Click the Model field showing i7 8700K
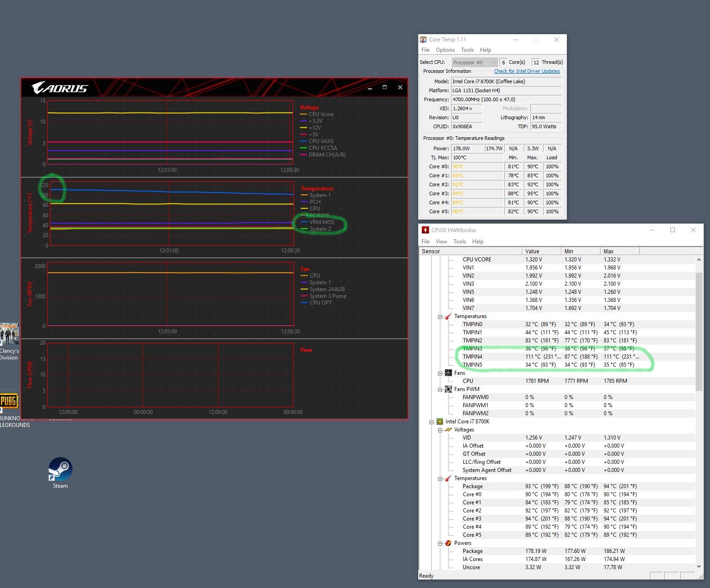This screenshot has height=588, width=710. [506, 81]
